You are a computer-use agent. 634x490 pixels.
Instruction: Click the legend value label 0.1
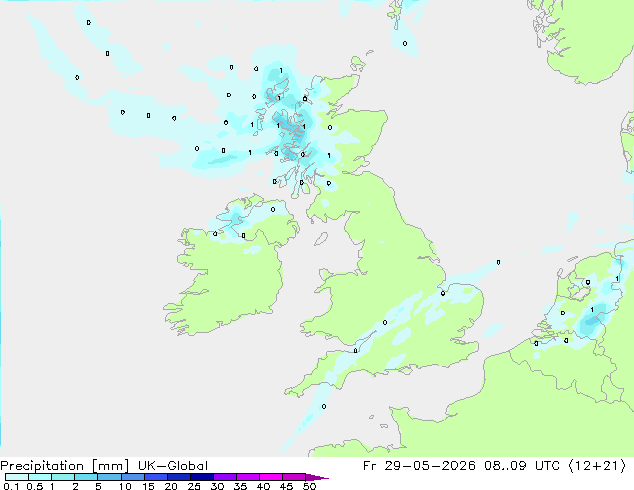[x=11, y=486]
